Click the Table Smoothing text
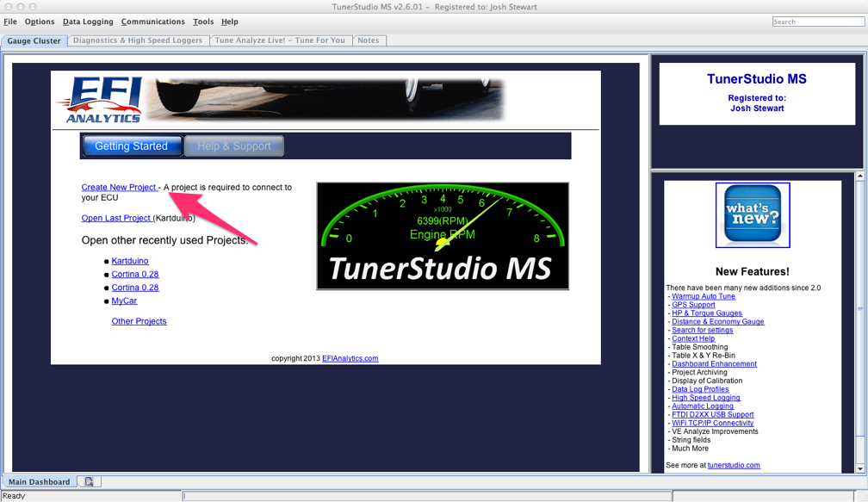Screen dimensions: 868x502 [700, 346]
